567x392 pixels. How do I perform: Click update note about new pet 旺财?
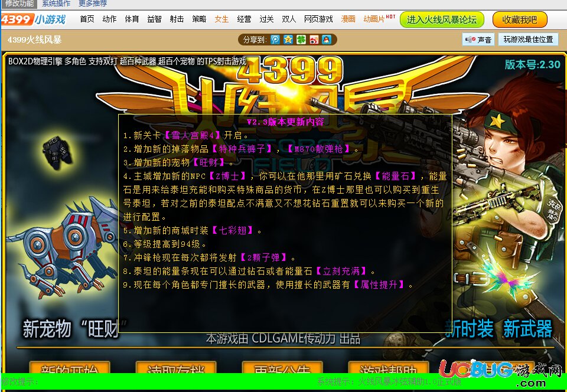178,162
